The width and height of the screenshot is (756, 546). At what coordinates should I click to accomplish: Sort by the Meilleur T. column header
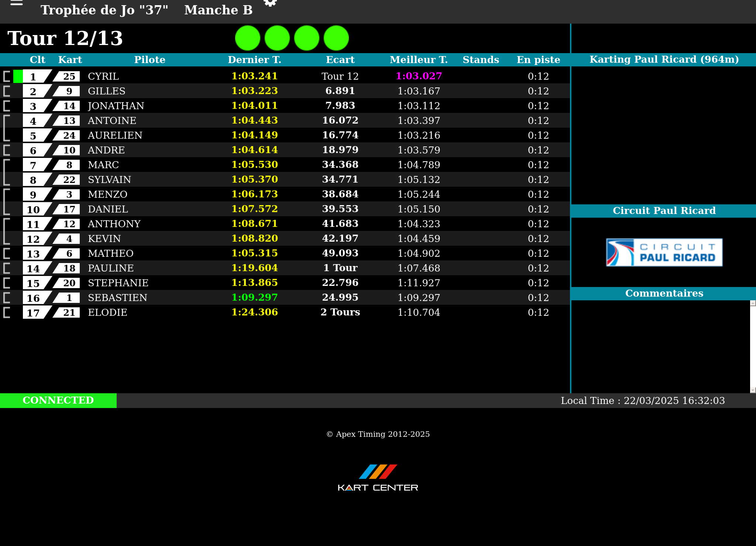(x=419, y=60)
